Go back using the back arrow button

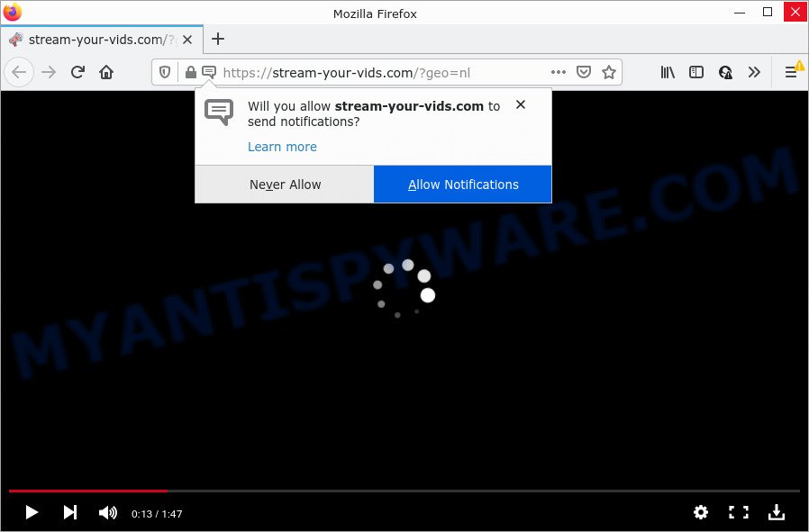(x=19, y=72)
